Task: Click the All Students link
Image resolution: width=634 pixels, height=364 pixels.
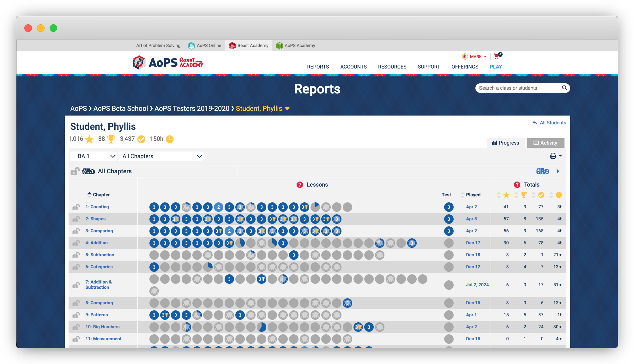Action: coord(553,122)
